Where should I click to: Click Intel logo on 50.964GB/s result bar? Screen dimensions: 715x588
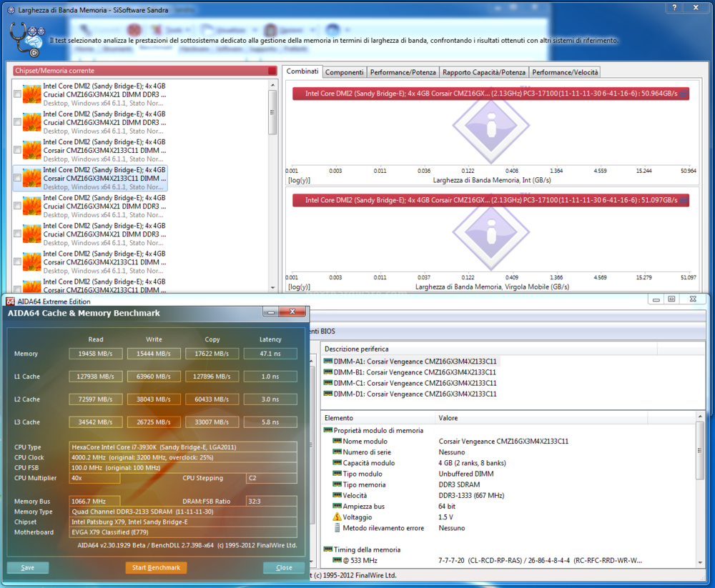click(x=684, y=94)
